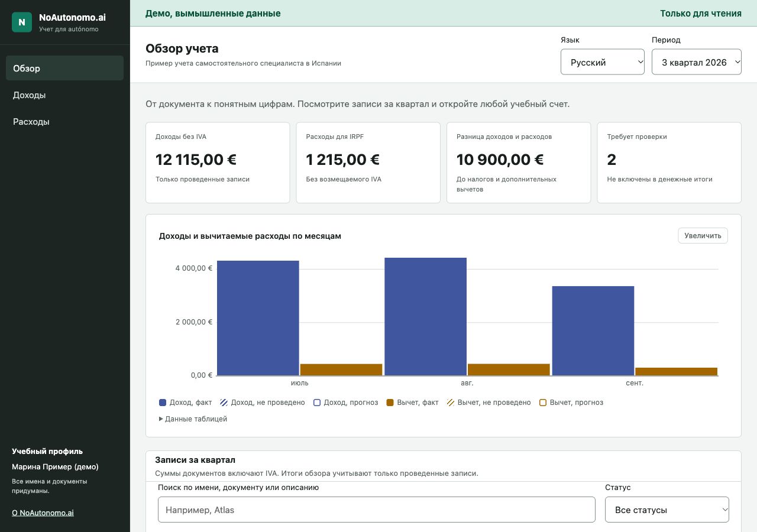The height and width of the screenshot is (532, 757).
Task: Select the Требует проверки card
Action: pos(669,163)
